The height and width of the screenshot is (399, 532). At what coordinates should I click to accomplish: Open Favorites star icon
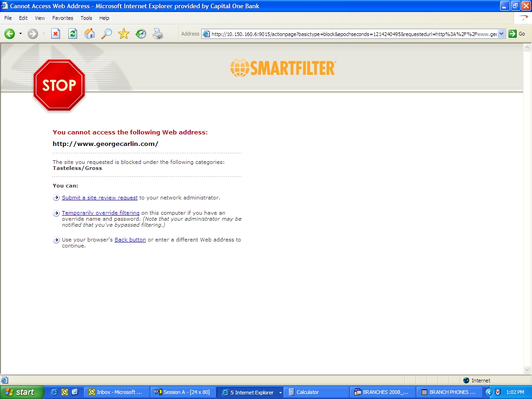pos(123,34)
